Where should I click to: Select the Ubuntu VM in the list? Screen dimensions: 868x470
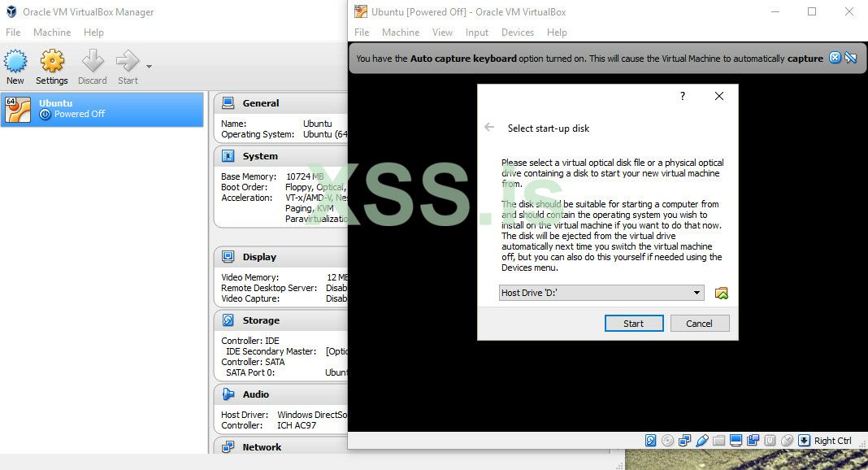tap(102, 109)
